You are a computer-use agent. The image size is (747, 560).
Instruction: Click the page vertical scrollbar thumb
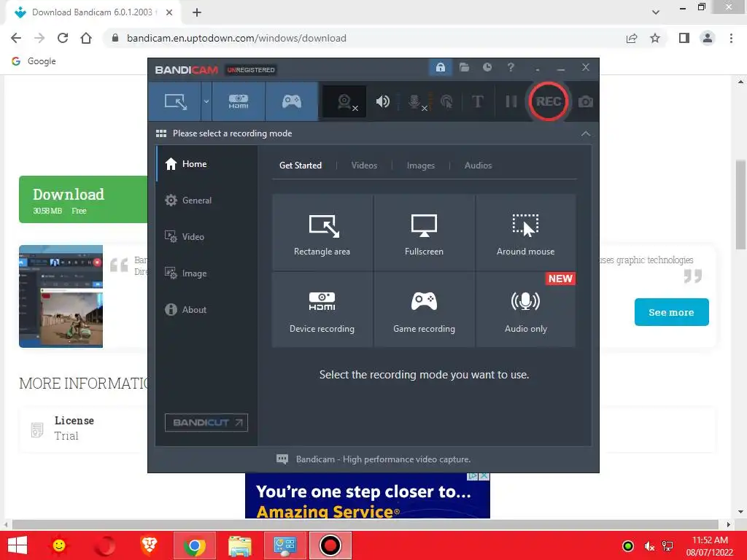[x=740, y=205]
